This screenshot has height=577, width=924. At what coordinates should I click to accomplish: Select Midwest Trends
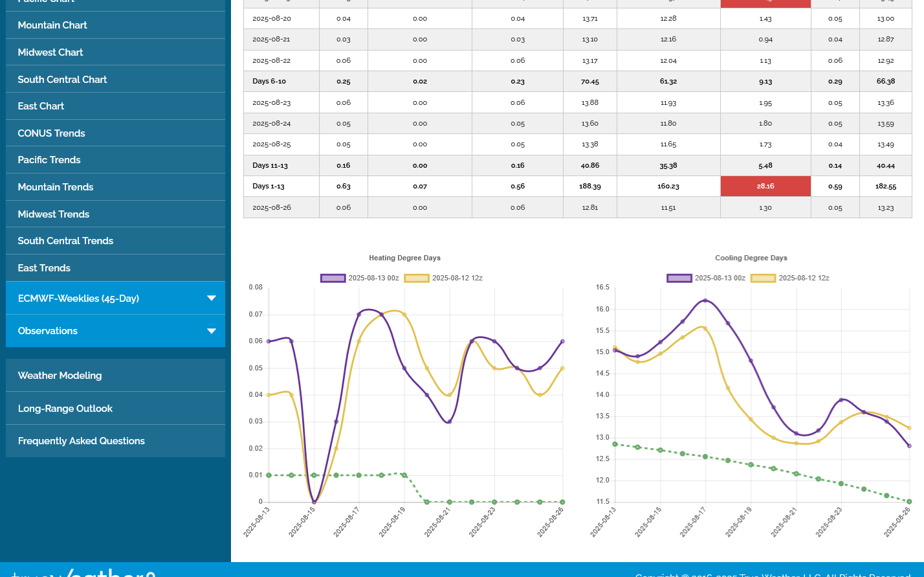point(54,214)
